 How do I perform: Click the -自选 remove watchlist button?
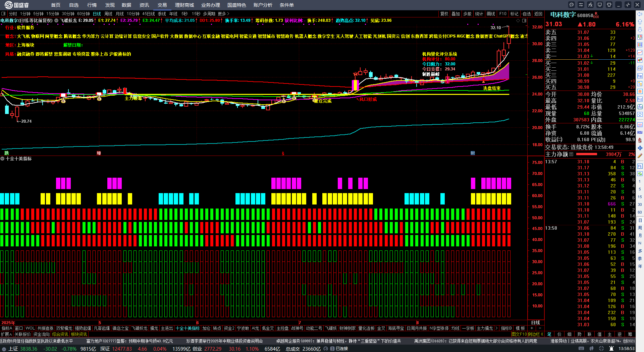tap(526, 14)
